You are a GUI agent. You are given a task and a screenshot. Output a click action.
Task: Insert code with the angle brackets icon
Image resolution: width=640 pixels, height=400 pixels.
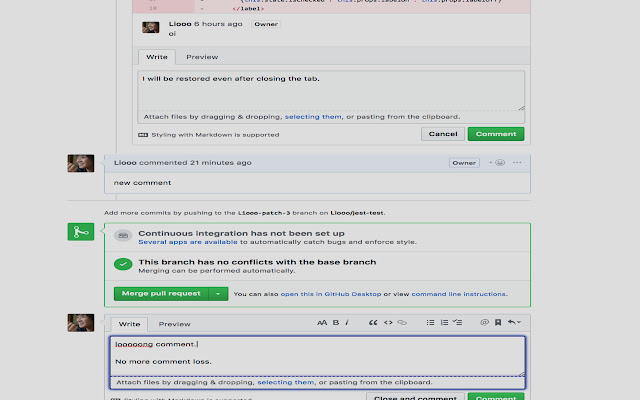388,322
